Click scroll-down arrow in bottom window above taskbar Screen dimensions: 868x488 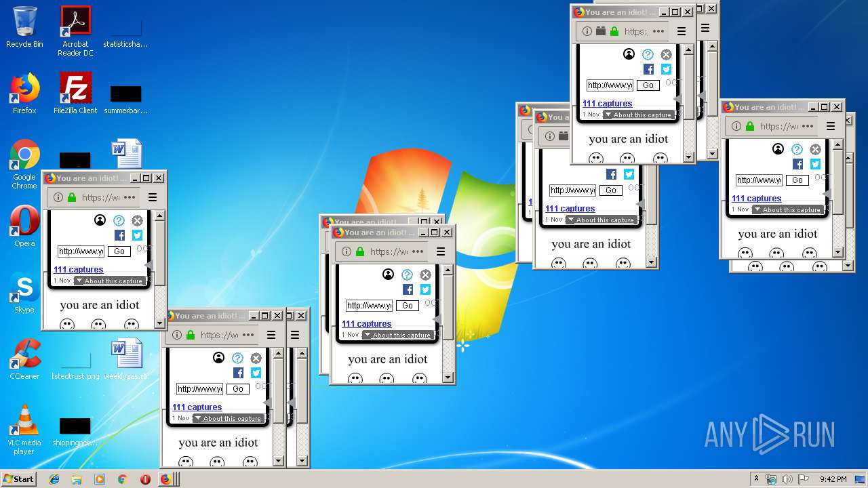[279, 462]
